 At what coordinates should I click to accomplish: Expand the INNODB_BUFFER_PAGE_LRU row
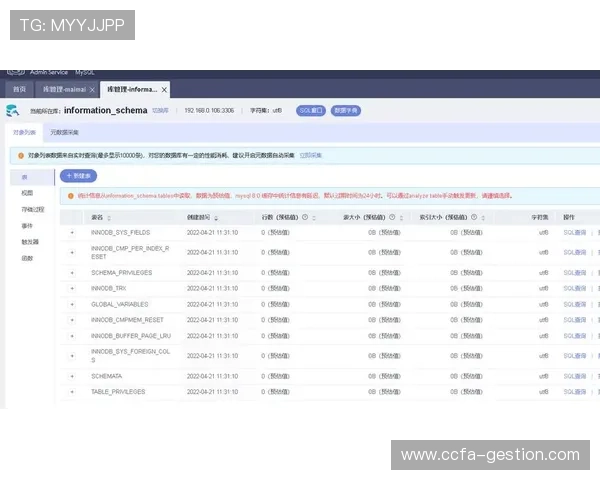[72, 336]
